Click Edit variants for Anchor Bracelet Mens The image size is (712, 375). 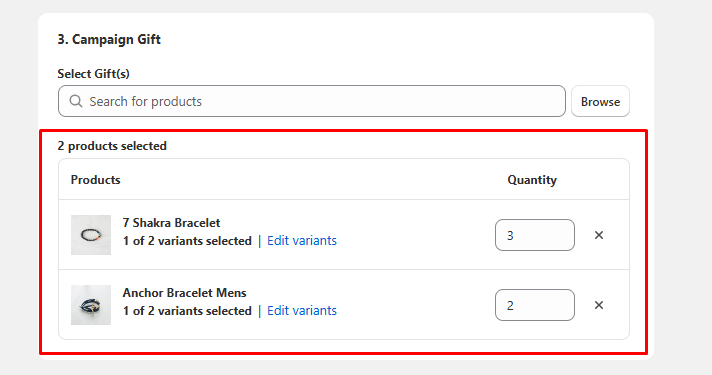point(302,311)
